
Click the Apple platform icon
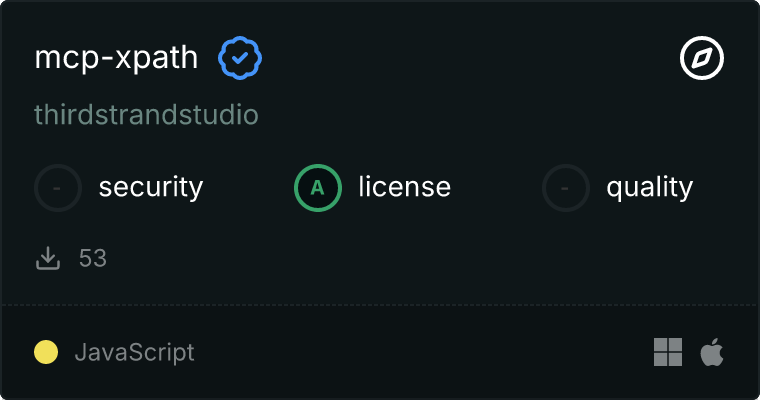coord(712,352)
